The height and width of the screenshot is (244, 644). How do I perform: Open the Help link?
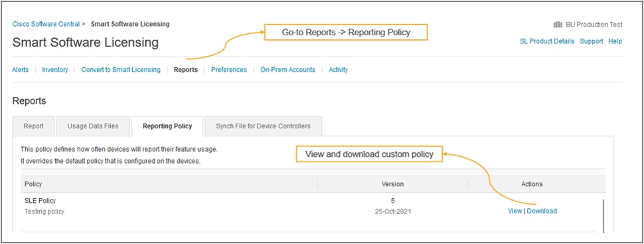tap(615, 41)
